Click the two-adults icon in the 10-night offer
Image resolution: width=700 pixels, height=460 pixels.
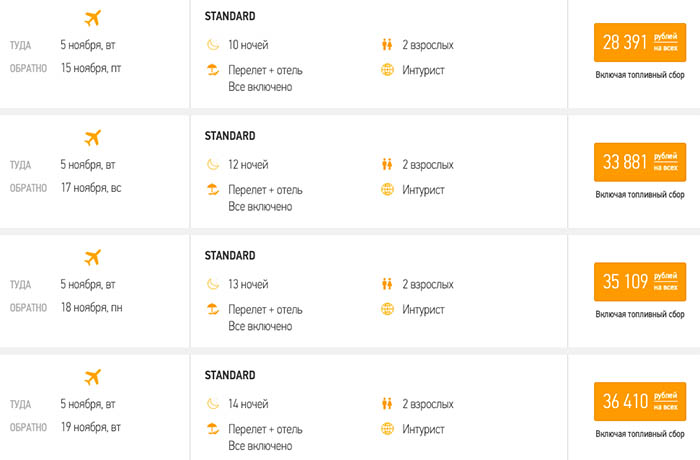click(x=387, y=45)
